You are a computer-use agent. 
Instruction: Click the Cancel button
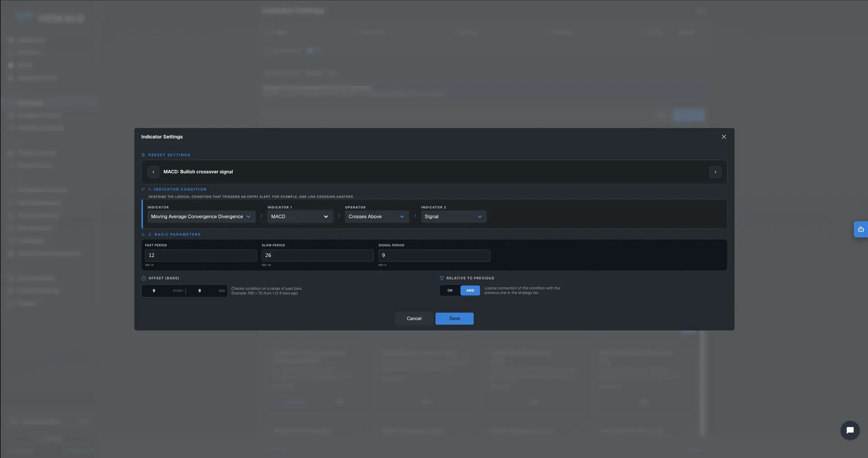point(414,319)
